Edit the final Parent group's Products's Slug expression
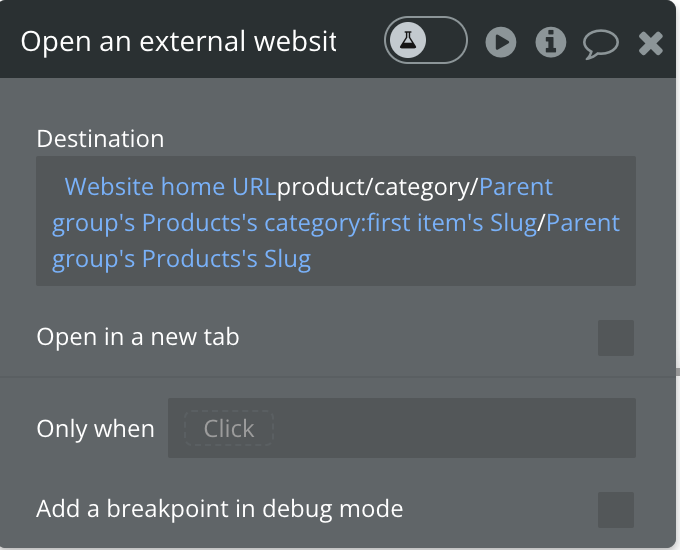The width and height of the screenshot is (680, 550). 181,259
